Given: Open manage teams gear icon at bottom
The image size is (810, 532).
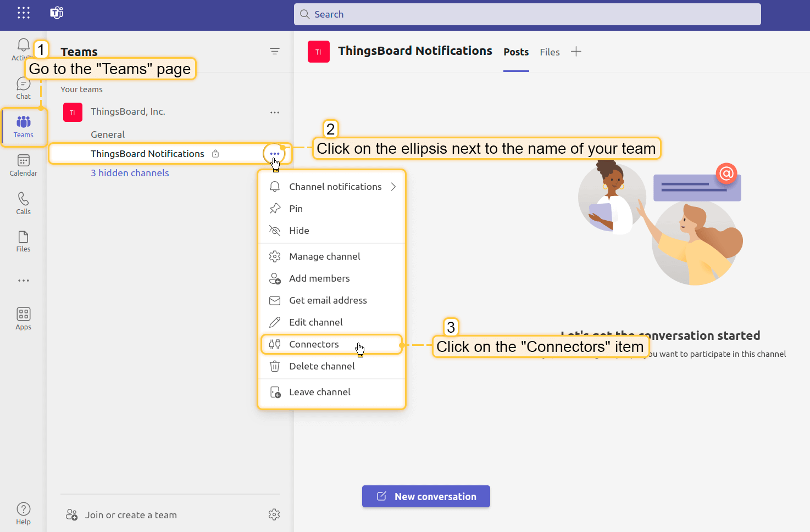Looking at the screenshot, I should 274,514.
